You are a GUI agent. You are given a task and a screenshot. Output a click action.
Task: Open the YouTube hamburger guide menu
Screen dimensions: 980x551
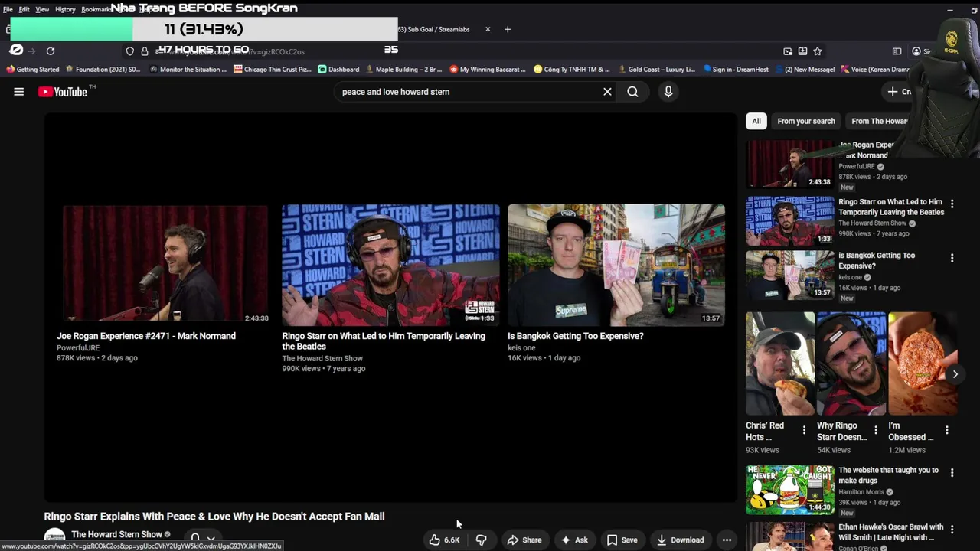click(x=19, y=92)
